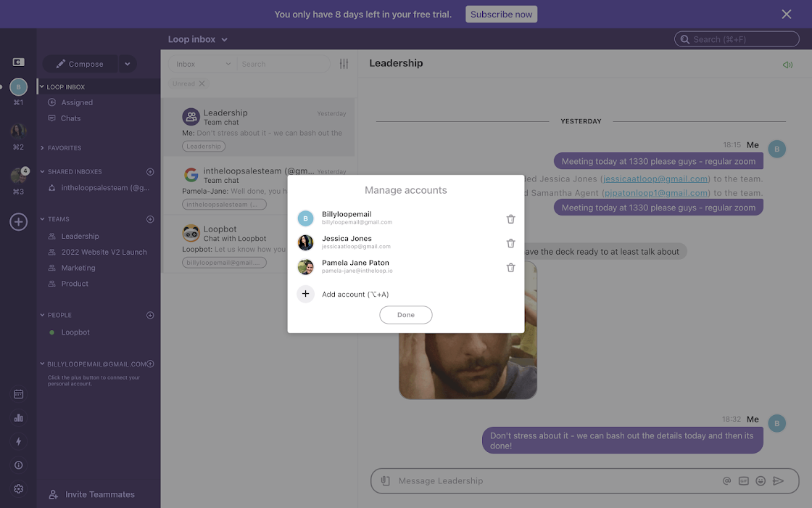Click the Subscribe now button
Image resolution: width=812 pixels, height=508 pixels.
tap(501, 14)
